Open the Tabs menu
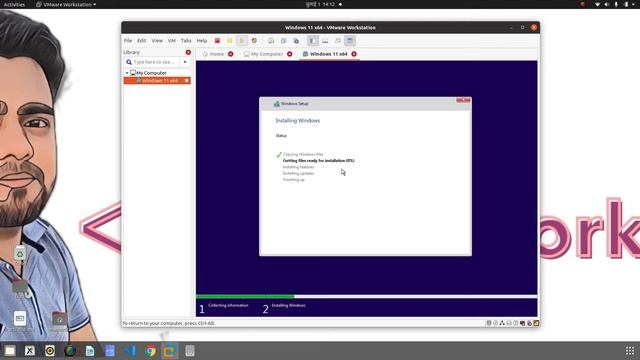The image size is (640, 360). pos(186,41)
